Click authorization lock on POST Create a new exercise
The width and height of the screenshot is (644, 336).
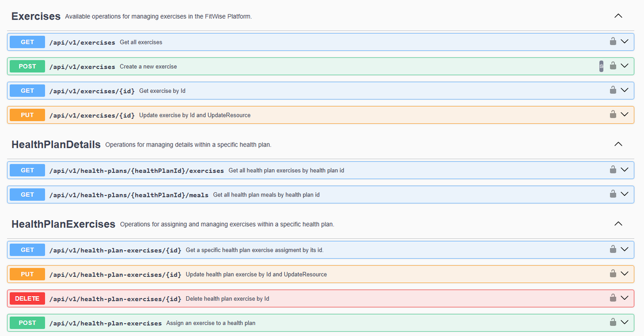613,65
